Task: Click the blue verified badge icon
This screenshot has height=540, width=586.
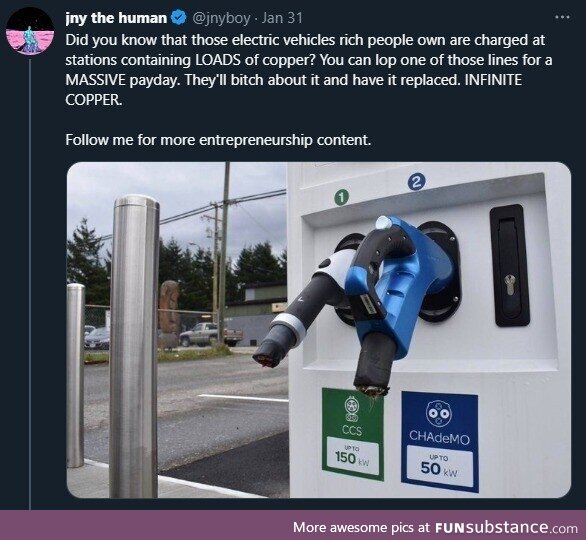Action: (179, 18)
